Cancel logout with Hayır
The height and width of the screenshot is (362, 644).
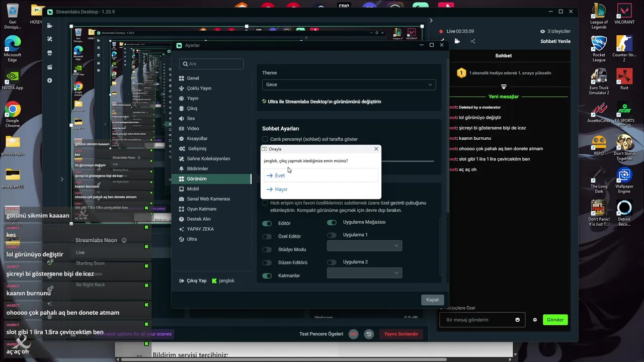320,190
